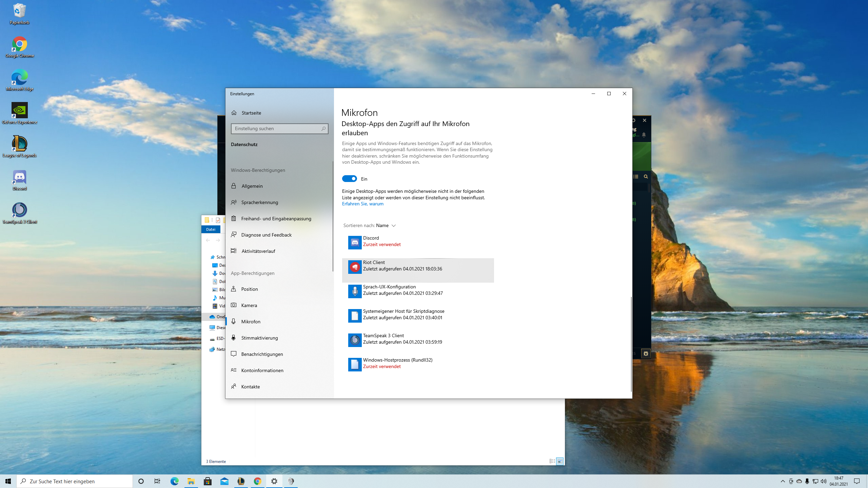
Task: Click Datei tab in File Explorer
Action: (211, 229)
